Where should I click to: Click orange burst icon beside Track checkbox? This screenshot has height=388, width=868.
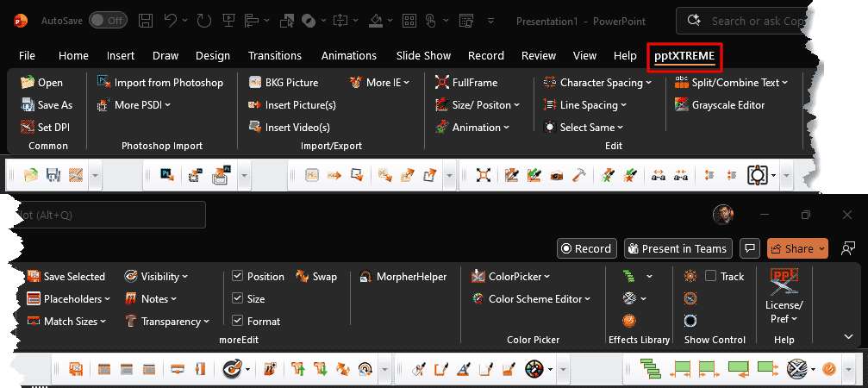[690, 276]
